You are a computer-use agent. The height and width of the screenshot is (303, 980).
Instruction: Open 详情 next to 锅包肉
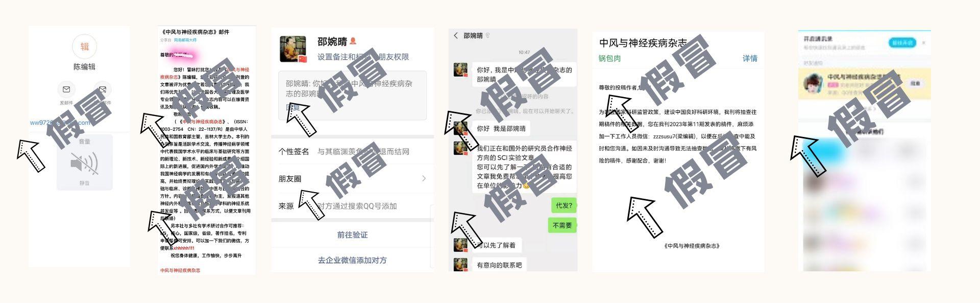(x=750, y=58)
